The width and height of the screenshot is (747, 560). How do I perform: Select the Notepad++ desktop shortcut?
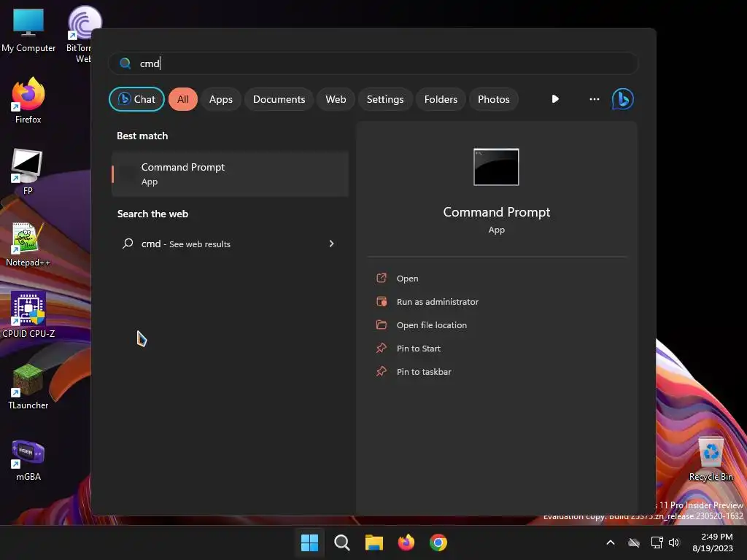coord(28,244)
